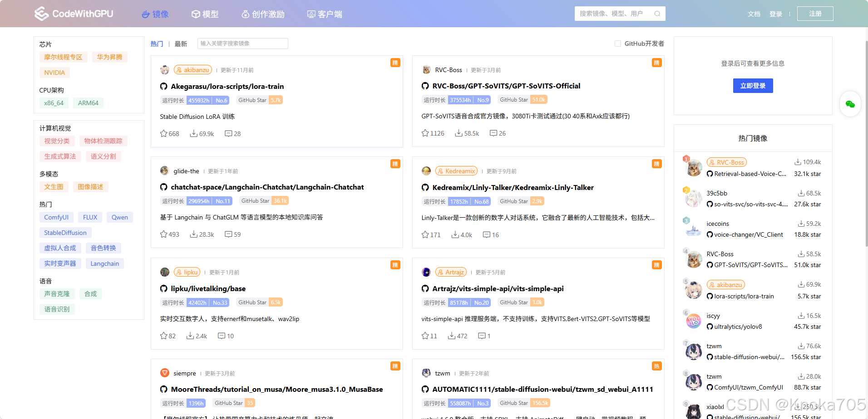Open Akegarasu/lora-scripts/lora-train title link
The height and width of the screenshot is (419, 868).
[227, 86]
